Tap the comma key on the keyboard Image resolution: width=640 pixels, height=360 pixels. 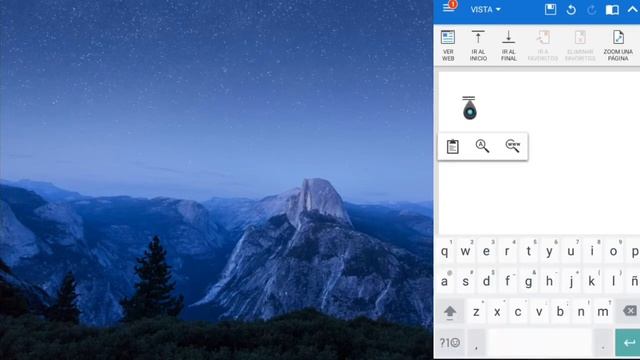coord(476,343)
